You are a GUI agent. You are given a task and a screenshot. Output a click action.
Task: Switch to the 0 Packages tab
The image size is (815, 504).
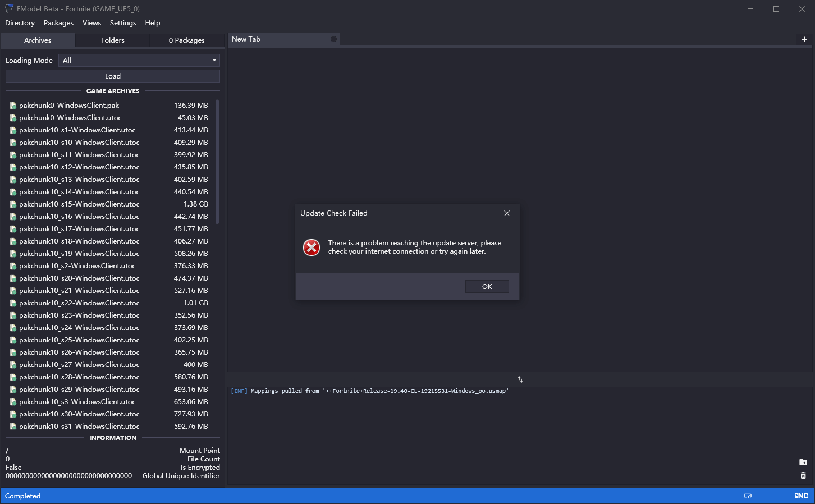click(187, 40)
